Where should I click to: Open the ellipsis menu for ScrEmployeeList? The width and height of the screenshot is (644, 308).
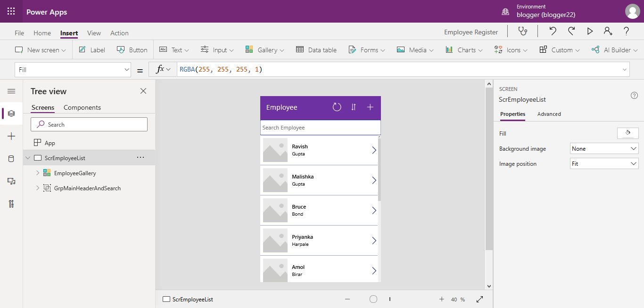(x=140, y=158)
